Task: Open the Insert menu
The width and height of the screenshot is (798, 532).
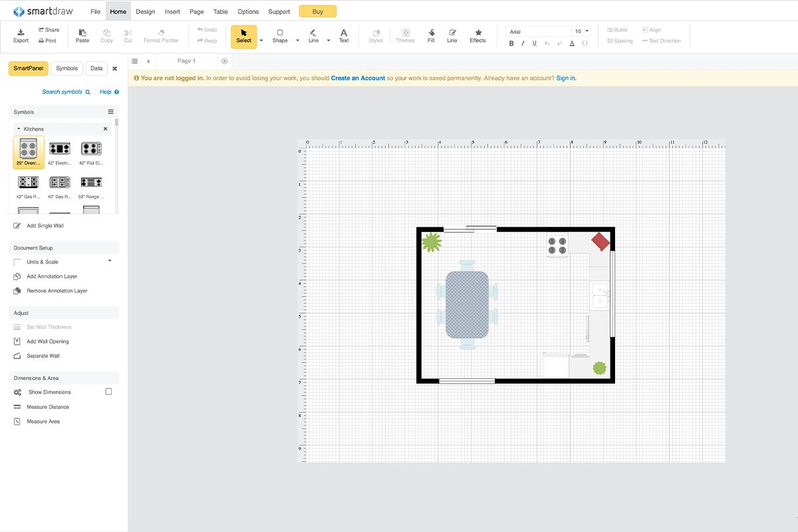Action: coord(172,11)
